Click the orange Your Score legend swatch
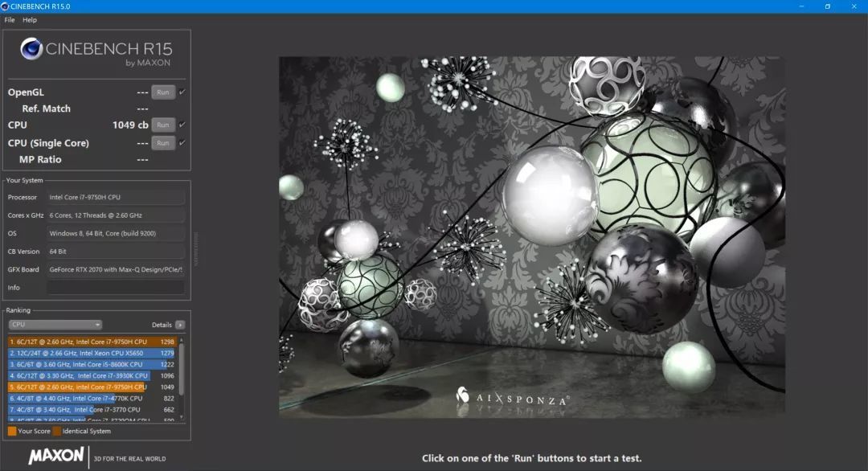Viewport: 868px width, 471px height. [12, 432]
